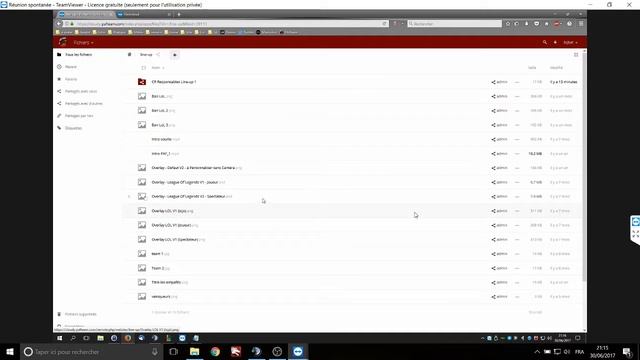This screenshot has height=360, width=640.
Task: Open the Intro courte file
Action: click(x=165, y=140)
